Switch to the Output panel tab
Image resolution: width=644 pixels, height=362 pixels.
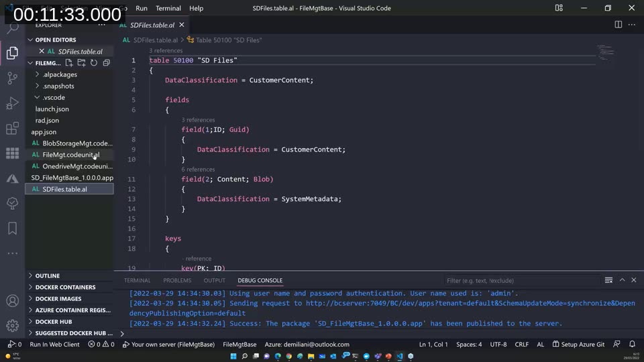click(x=215, y=280)
